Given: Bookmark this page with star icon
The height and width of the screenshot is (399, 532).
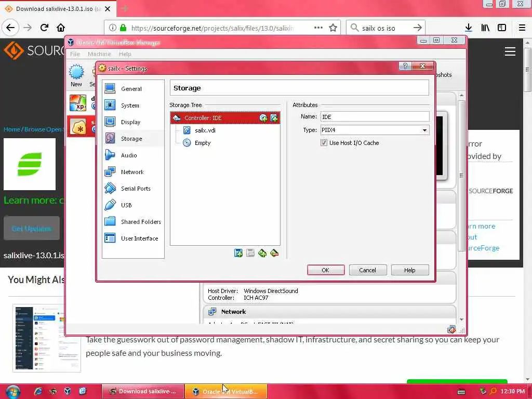Looking at the screenshot, I should (333, 28).
